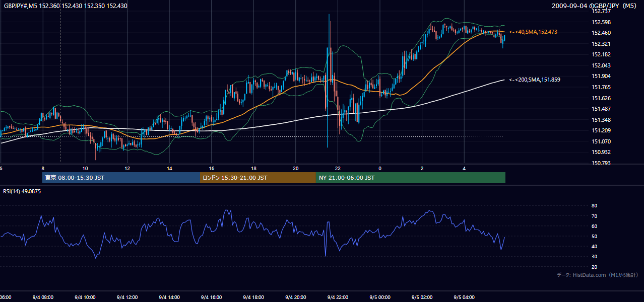Image resolution: width=644 pixels, height=302 pixels.
Task: Click the 151.348 price axis label
Action: click(602, 120)
